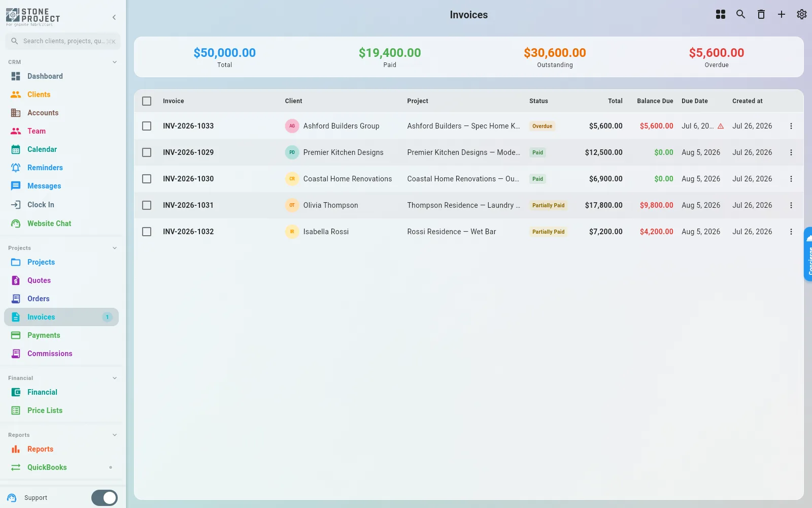Open row menu for INV-2026-1033

[791, 126]
